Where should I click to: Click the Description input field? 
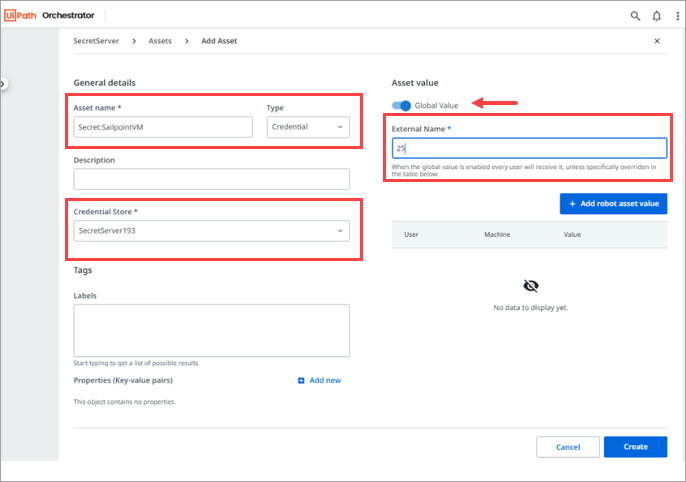coord(211,179)
